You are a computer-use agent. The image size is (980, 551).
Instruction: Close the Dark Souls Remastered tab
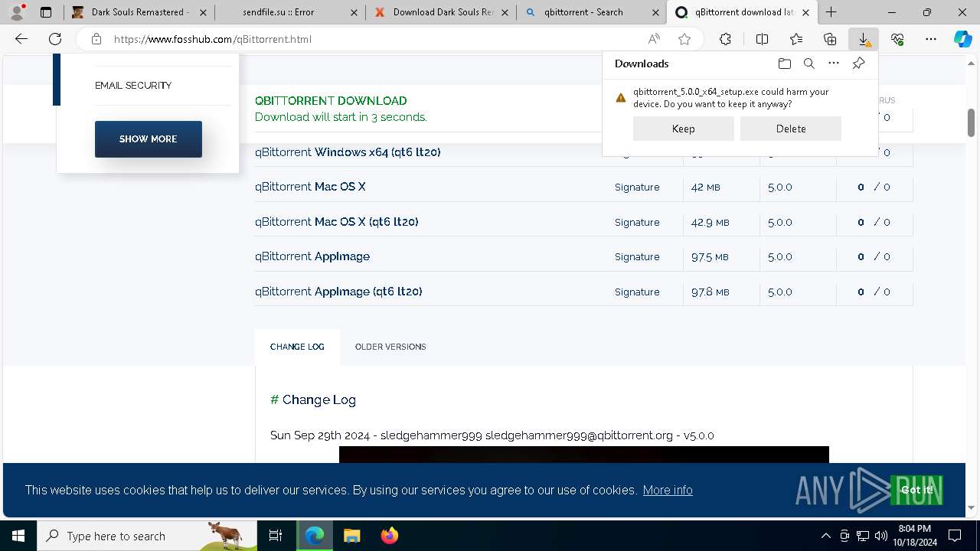pos(204,12)
